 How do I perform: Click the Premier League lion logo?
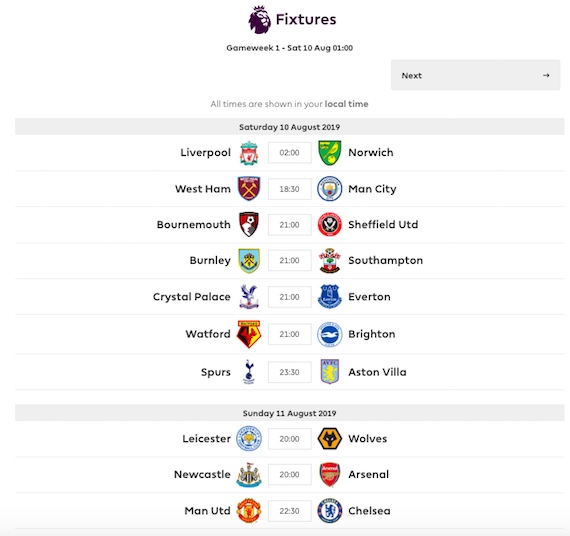pos(260,19)
